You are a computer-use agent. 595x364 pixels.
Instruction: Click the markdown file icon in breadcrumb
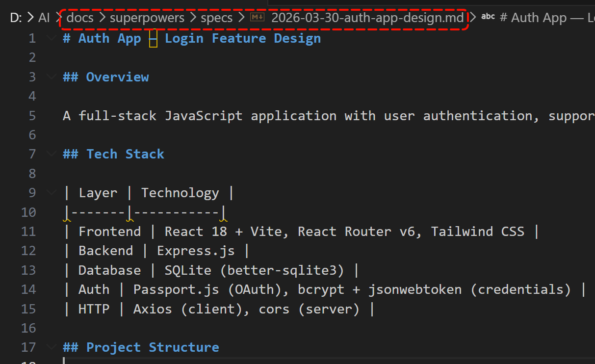click(x=258, y=18)
